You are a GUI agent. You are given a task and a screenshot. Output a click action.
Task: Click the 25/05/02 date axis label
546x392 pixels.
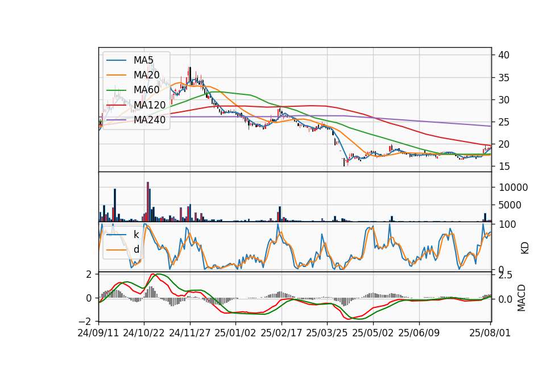(373, 333)
